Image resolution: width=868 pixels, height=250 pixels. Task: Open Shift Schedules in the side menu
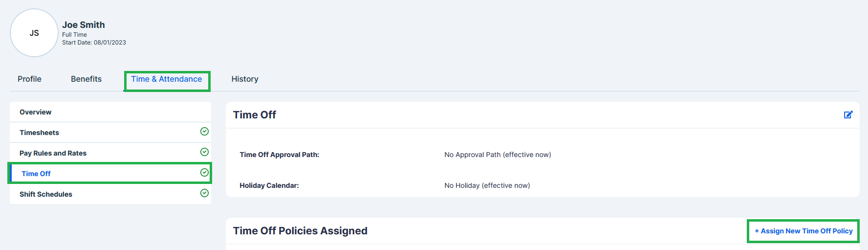point(110,194)
